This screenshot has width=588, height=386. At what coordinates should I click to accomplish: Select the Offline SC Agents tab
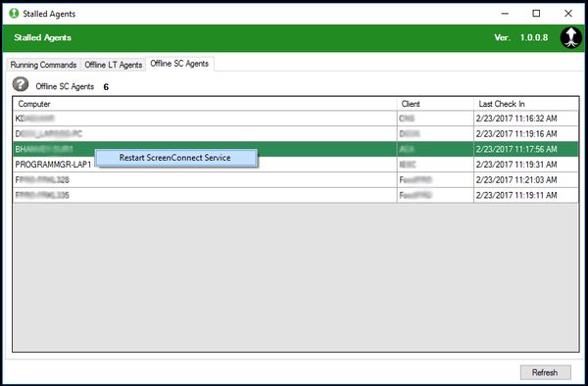point(179,64)
